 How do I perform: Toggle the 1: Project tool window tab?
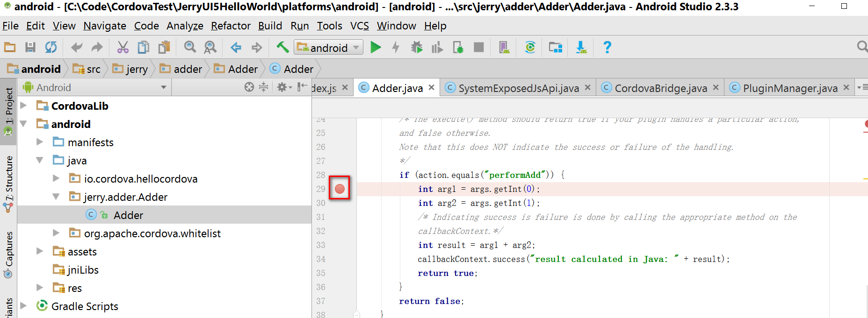[x=9, y=112]
